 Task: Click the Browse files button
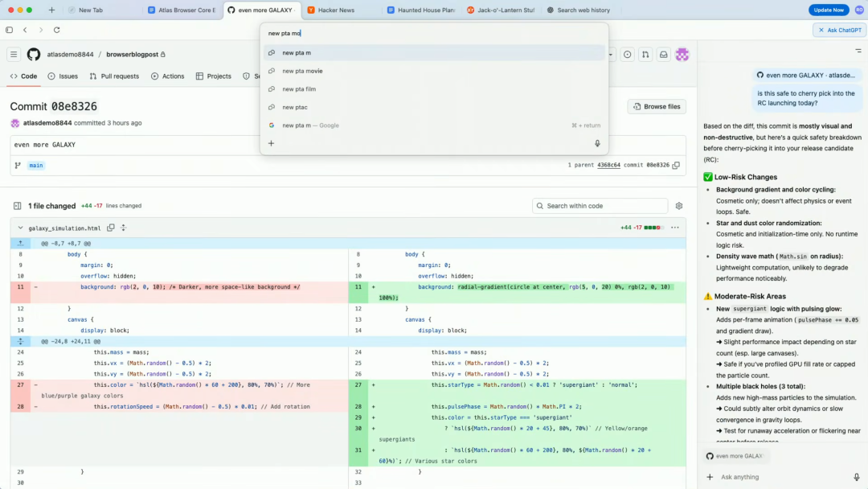(x=657, y=106)
